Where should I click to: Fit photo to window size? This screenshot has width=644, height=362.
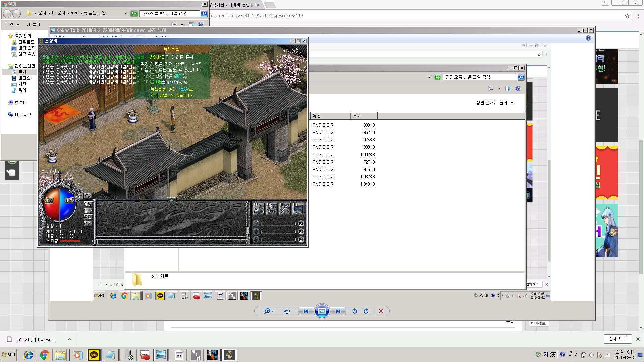pos(287,311)
